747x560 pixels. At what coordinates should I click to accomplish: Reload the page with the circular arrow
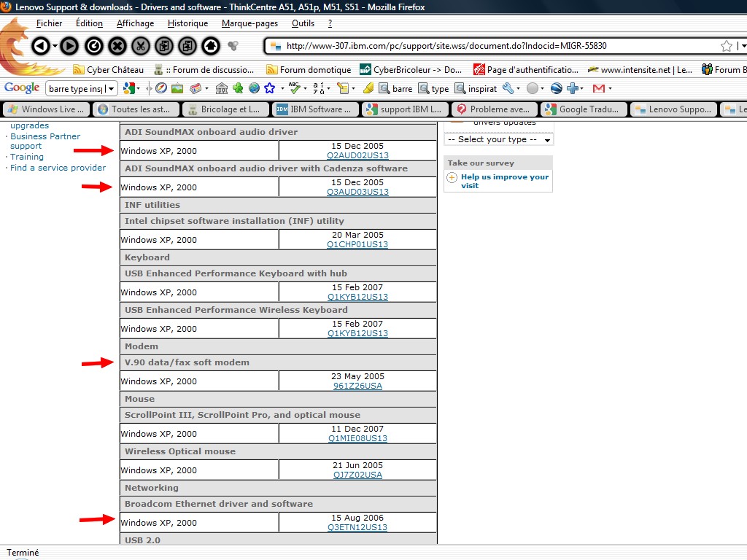[94, 46]
